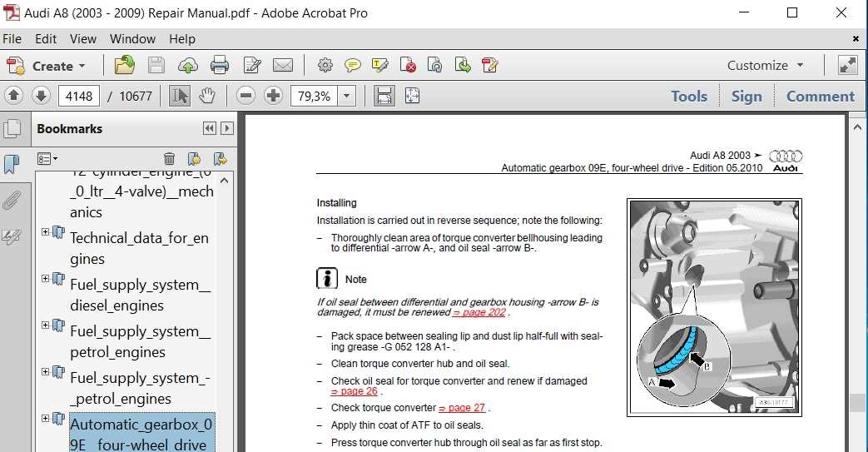
Task: Zoom in with plus button
Action: tap(273, 96)
